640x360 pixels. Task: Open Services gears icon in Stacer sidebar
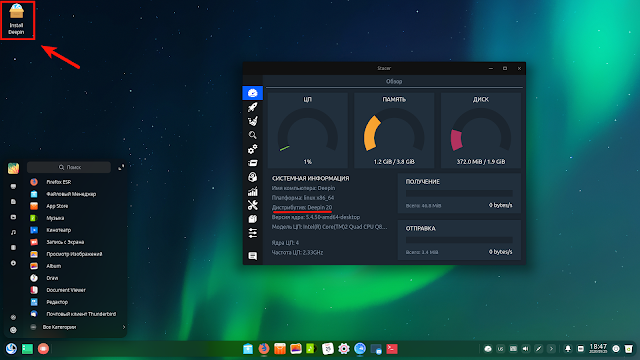coord(253,149)
